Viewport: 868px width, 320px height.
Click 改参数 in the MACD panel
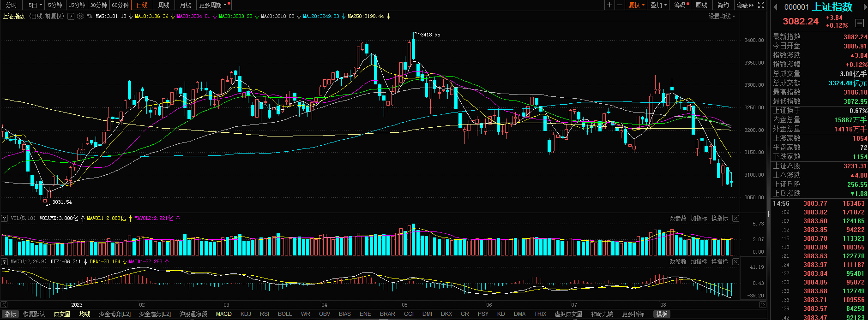coord(678,261)
